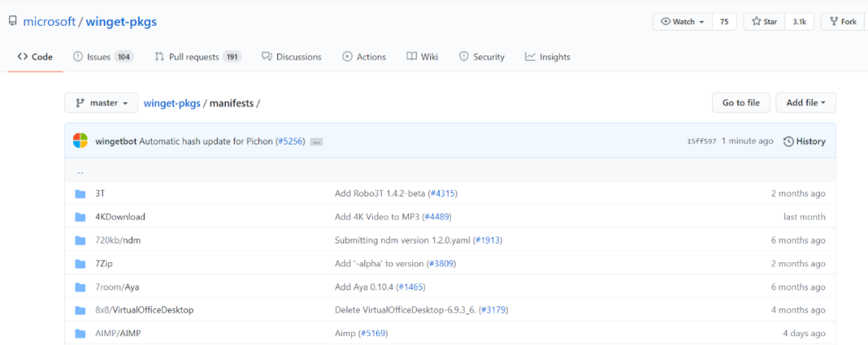Switch to the Security tab
Screen dimensions: 868x345
click(x=482, y=56)
